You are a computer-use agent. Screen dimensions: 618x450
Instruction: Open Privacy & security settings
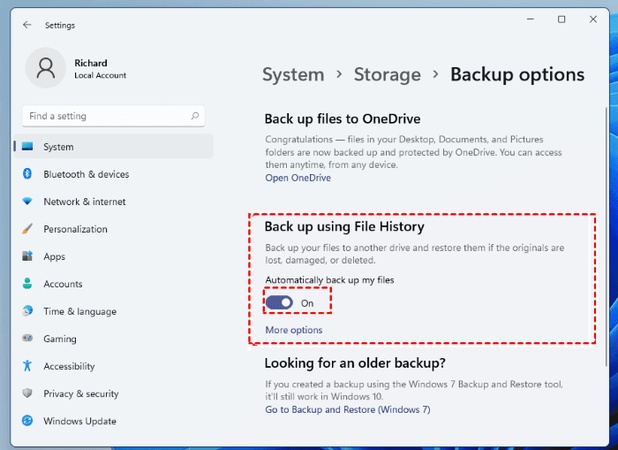114,393
